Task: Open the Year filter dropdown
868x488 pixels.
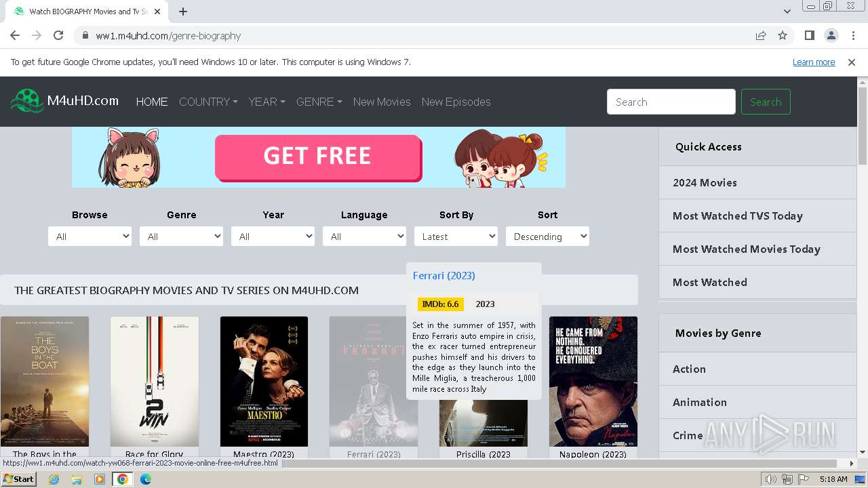Action: tap(273, 237)
